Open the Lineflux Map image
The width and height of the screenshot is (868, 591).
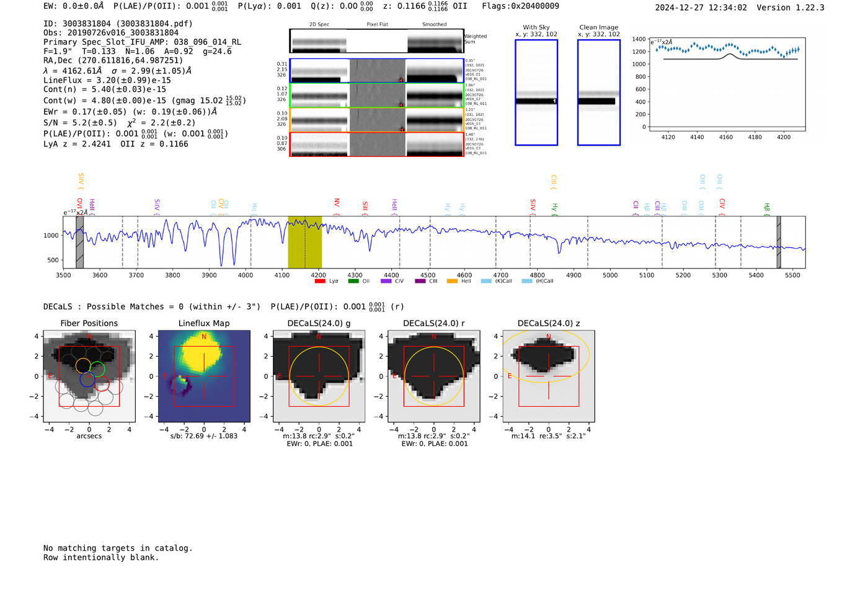click(204, 376)
